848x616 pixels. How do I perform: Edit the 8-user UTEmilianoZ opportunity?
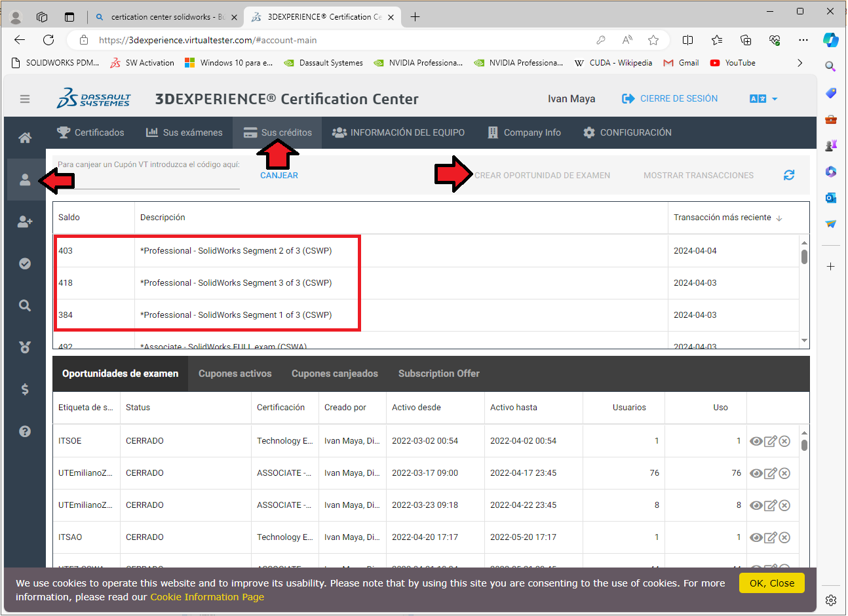pos(771,505)
